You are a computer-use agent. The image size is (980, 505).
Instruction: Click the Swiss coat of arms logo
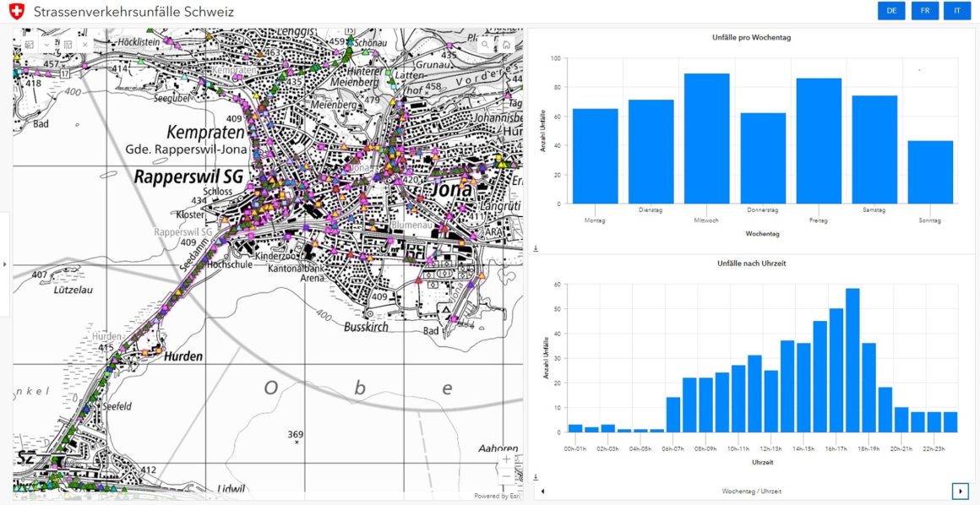16,12
